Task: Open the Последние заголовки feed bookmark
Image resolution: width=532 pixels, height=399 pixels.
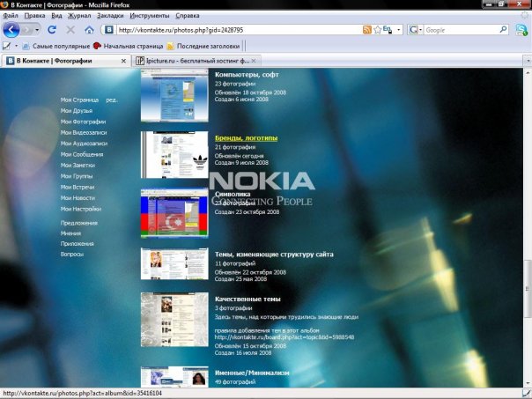Action: 203,46
